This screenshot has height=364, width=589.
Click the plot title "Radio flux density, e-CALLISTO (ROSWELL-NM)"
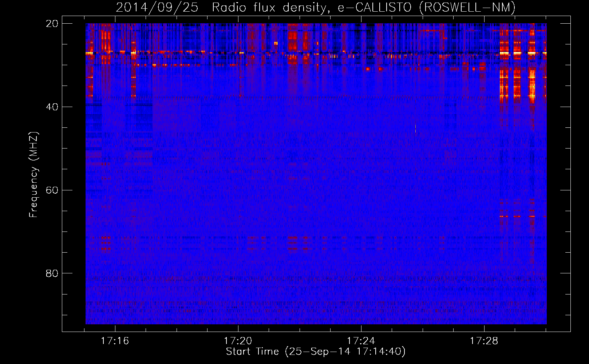click(x=364, y=7)
